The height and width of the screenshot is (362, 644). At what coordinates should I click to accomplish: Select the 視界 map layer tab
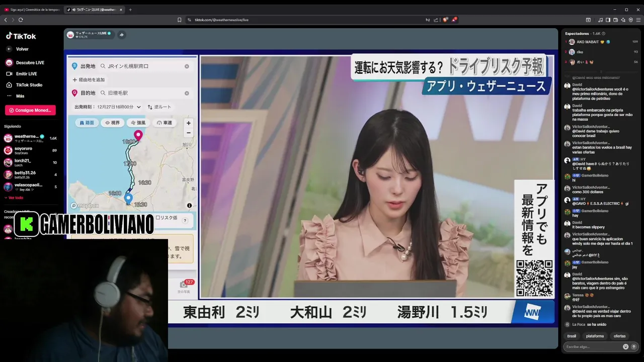tap(113, 123)
